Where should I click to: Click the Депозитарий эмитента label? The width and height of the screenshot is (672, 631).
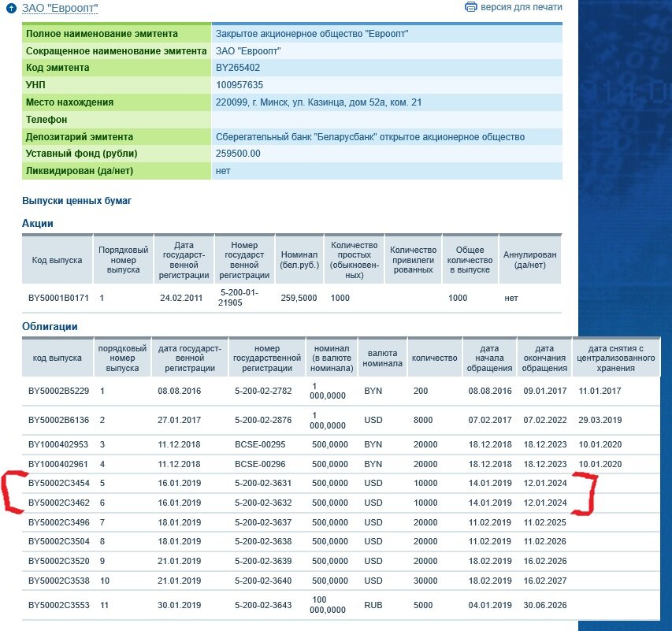80,137
